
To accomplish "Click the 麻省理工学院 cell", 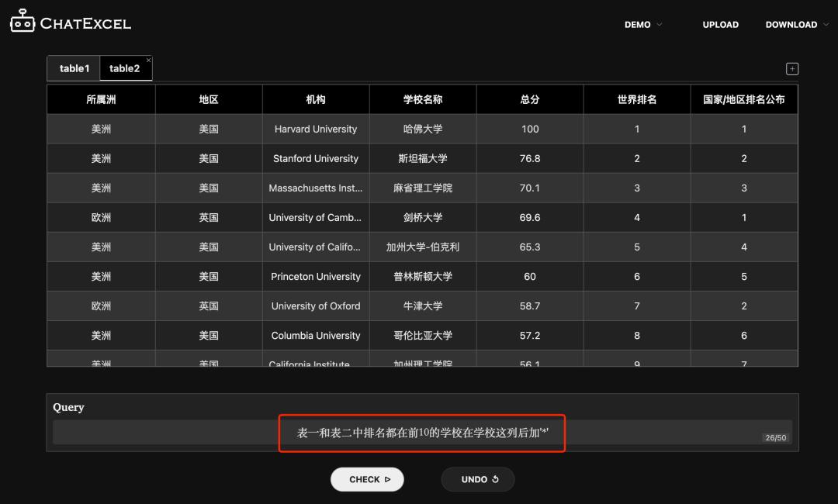I will 423,188.
